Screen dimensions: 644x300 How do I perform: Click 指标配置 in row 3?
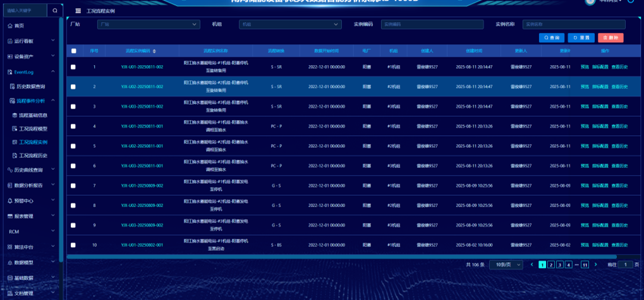coord(600,107)
